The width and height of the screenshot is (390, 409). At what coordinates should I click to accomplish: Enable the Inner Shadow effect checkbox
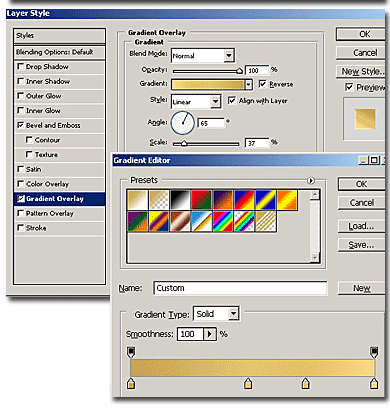21,81
